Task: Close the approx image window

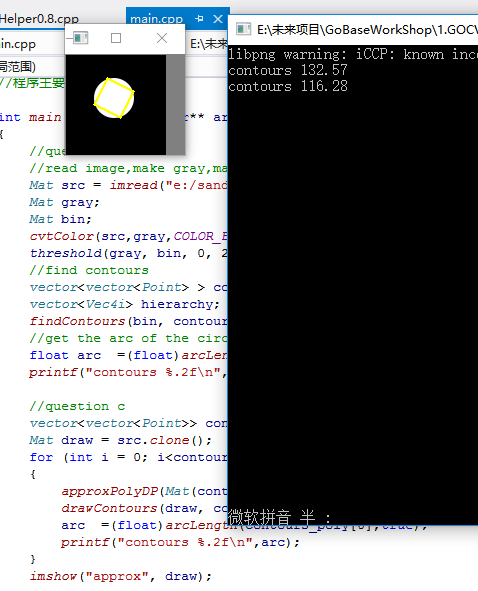Action: tap(162, 38)
